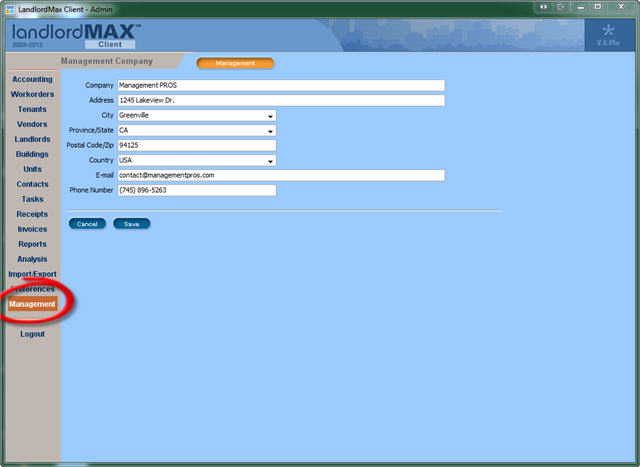Screen dimensions: 640x467
Task: Click the Phone Number field
Action: (197, 190)
